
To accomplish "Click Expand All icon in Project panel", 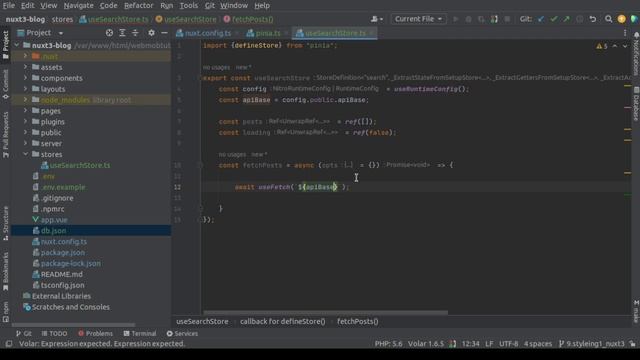I will pyautogui.click(x=122, y=33).
